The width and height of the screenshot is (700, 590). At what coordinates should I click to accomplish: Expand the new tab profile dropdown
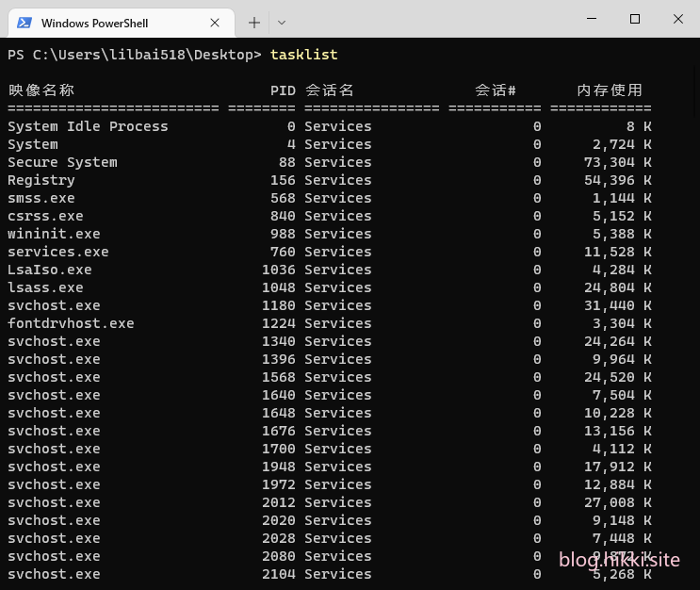pyautogui.click(x=282, y=23)
